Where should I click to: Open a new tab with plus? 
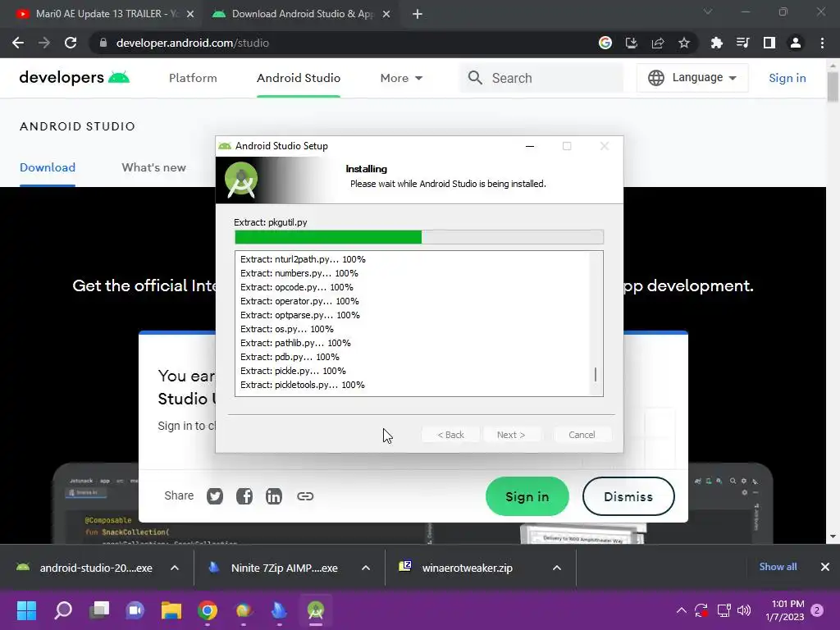[418, 14]
